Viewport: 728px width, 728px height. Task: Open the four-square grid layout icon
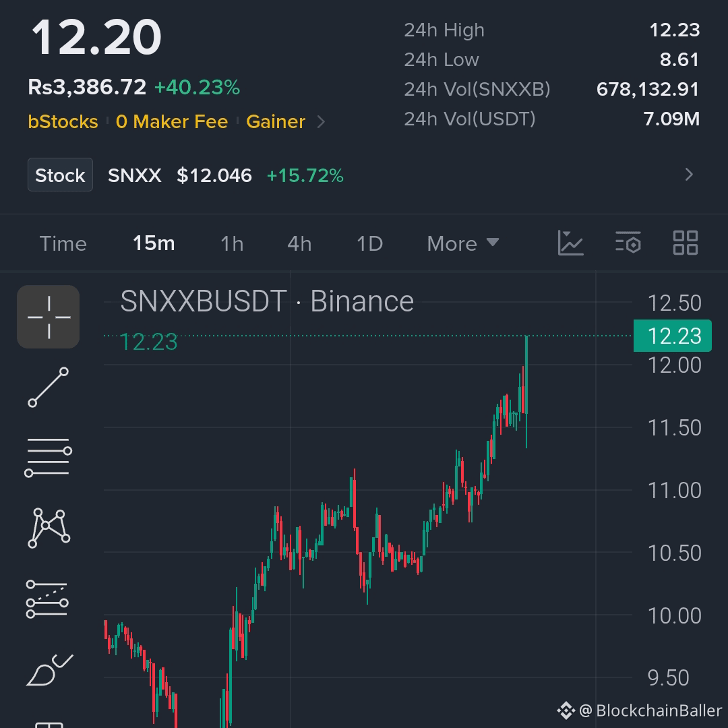click(x=686, y=243)
